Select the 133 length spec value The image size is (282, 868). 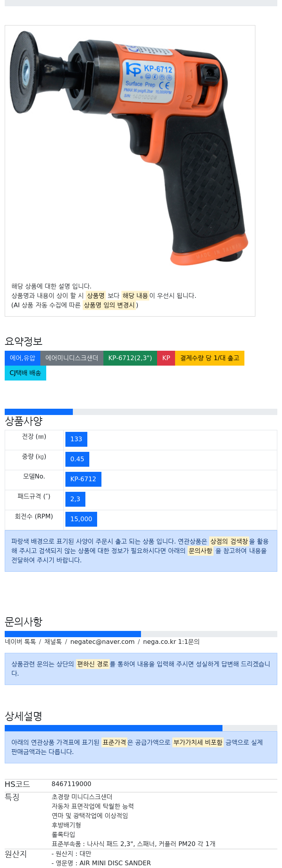[x=76, y=439]
